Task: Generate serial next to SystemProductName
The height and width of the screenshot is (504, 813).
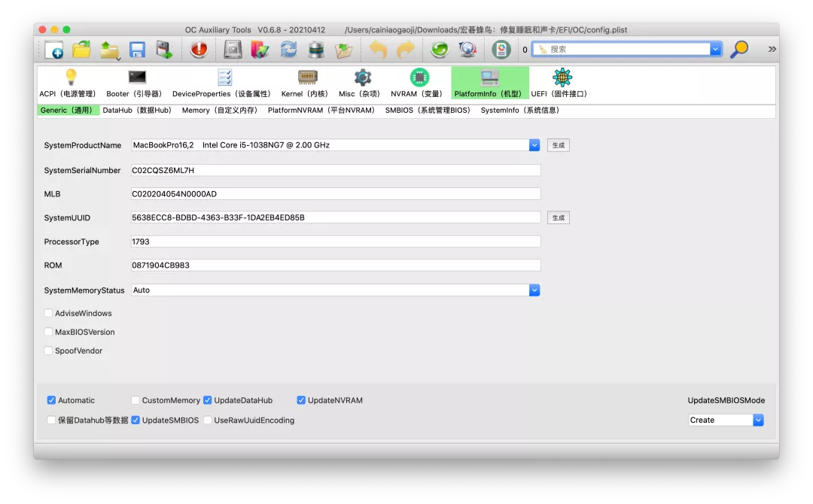Action: click(x=559, y=145)
